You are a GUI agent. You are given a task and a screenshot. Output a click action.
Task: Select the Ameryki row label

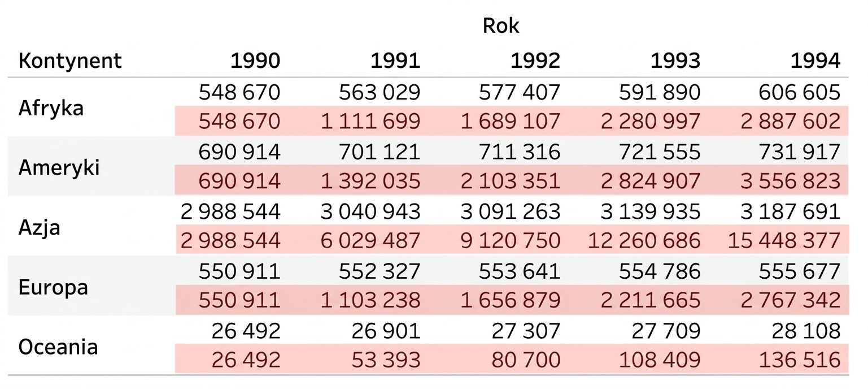(x=59, y=167)
